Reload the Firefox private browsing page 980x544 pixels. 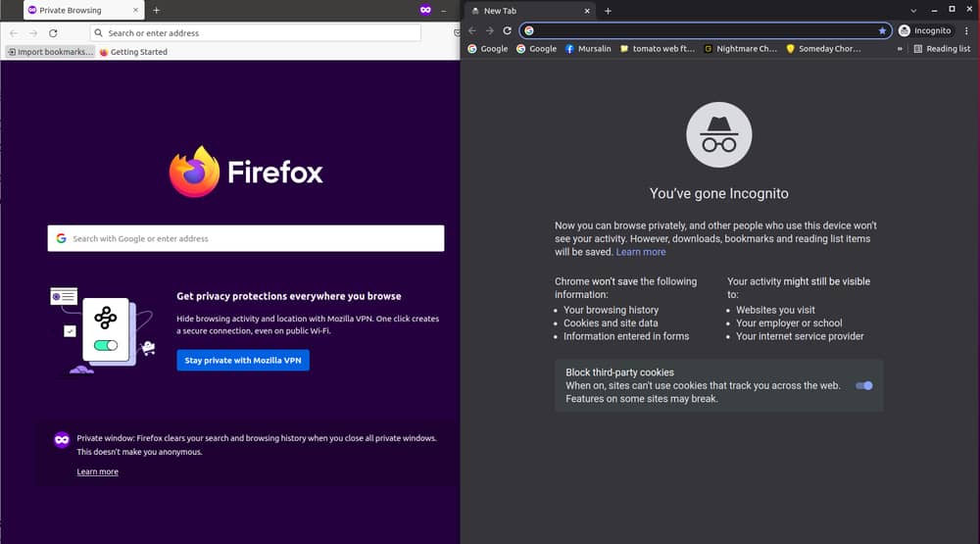pyautogui.click(x=53, y=33)
